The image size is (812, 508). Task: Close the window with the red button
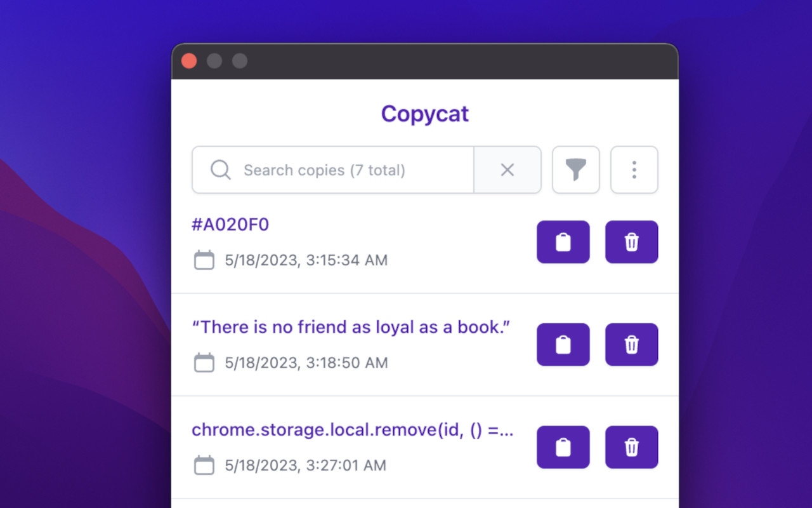pos(189,61)
